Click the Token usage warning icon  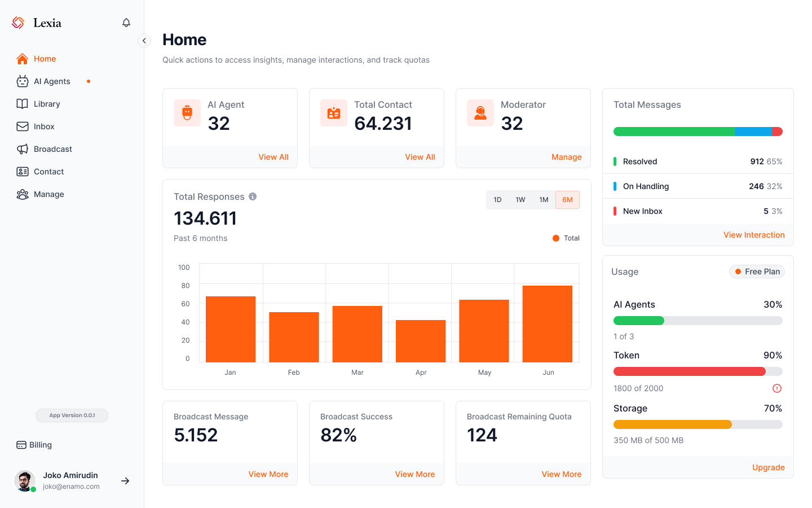[x=776, y=388]
